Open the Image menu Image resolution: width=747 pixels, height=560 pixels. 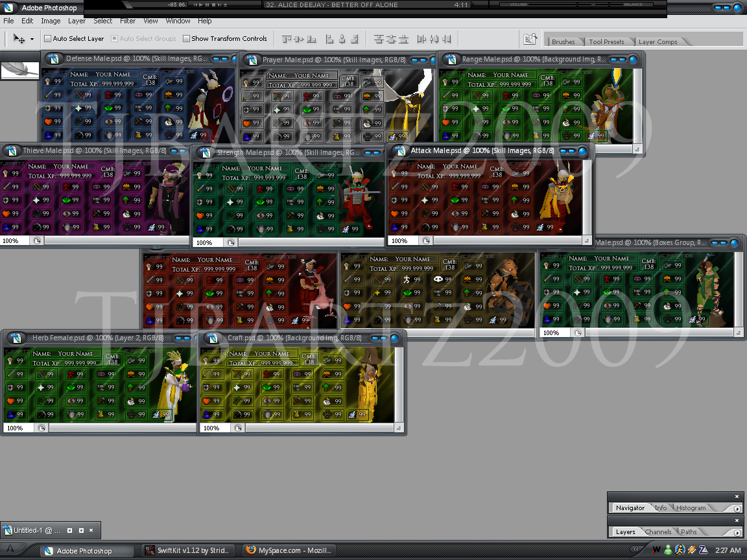click(x=51, y=21)
